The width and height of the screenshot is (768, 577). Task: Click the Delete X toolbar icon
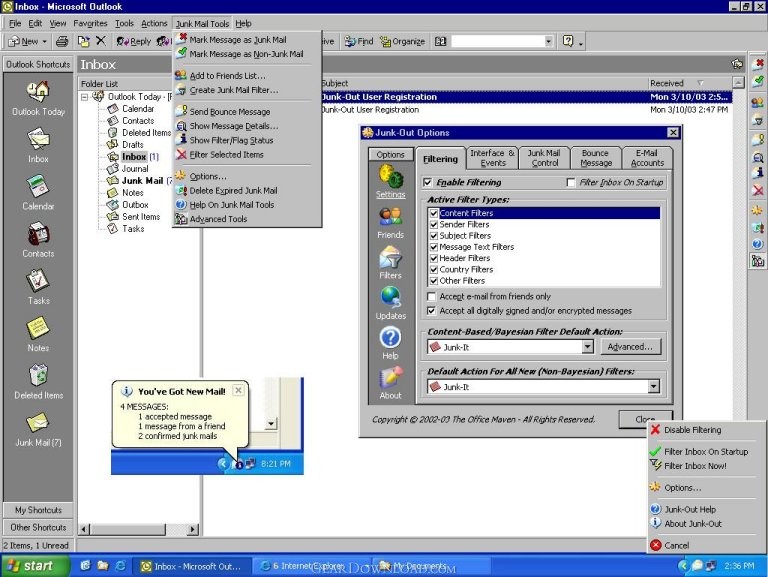pos(100,41)
